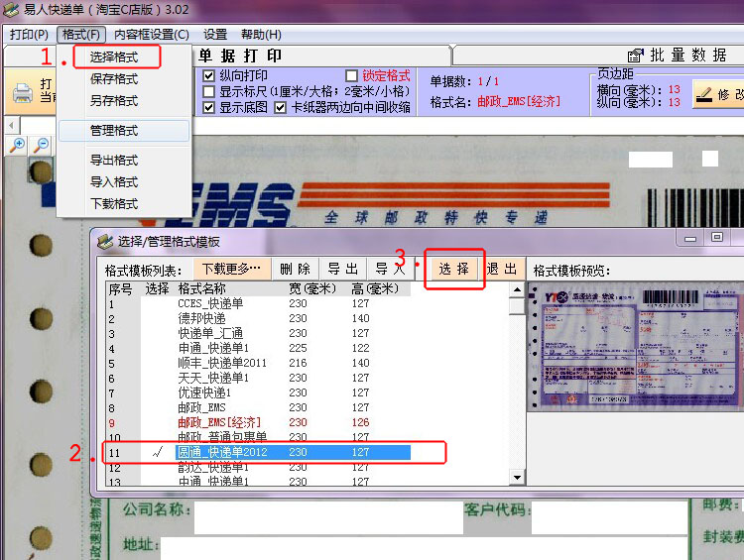Click the 客户代码 input field on waybill

pyautogui.click(x=609, y=517)
